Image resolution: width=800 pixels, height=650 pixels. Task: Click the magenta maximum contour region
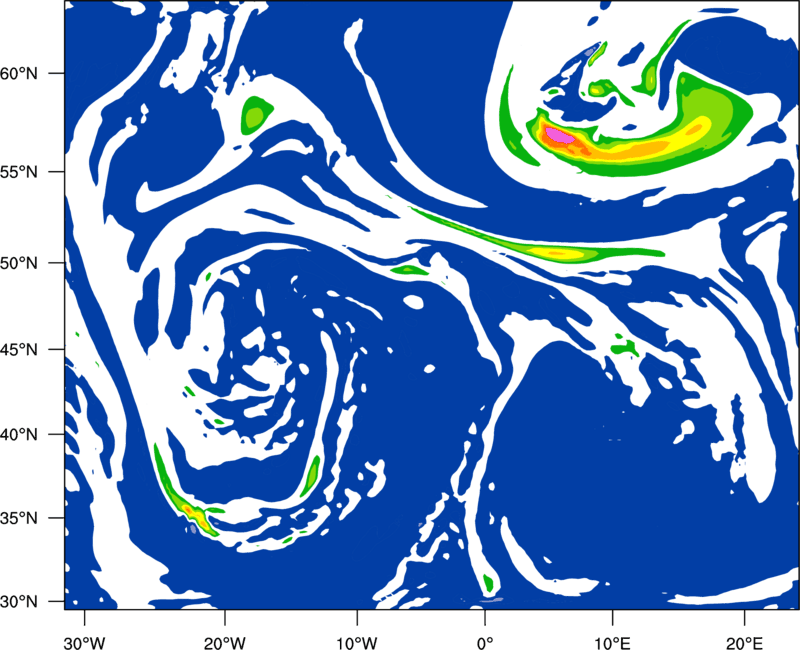[x=559, y=136]
